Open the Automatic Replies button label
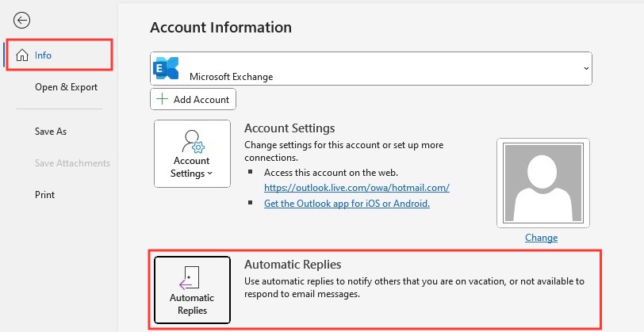 (192, 304)
